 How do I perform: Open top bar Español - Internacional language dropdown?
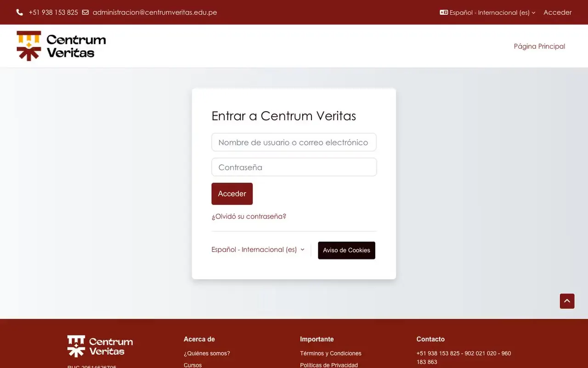click(x=487, y=12)
